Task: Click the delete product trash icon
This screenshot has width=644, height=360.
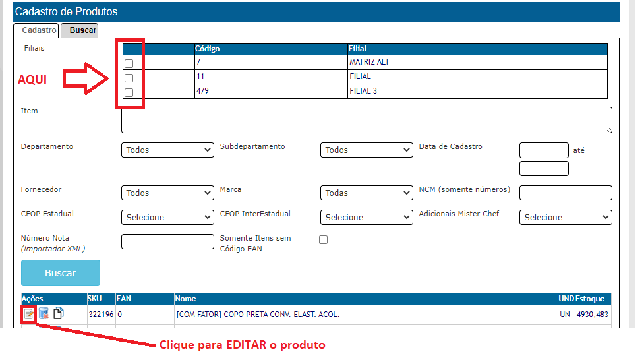Action: point(44,314)
